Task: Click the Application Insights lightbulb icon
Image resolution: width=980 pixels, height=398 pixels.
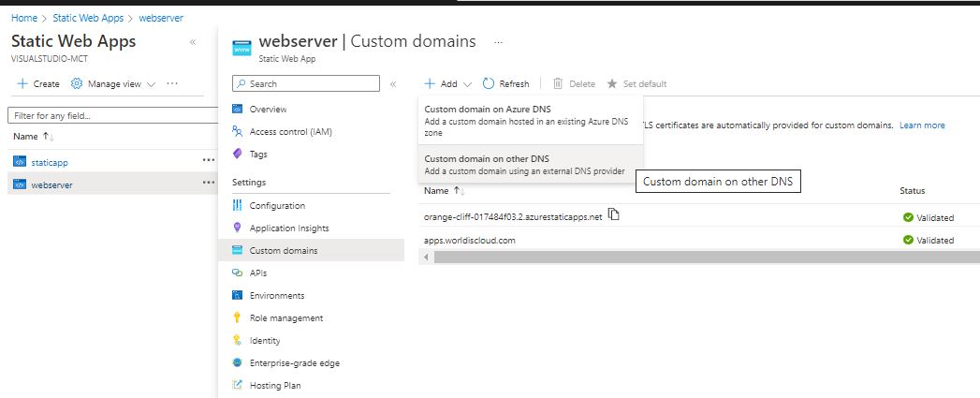Action: point(237,228)
